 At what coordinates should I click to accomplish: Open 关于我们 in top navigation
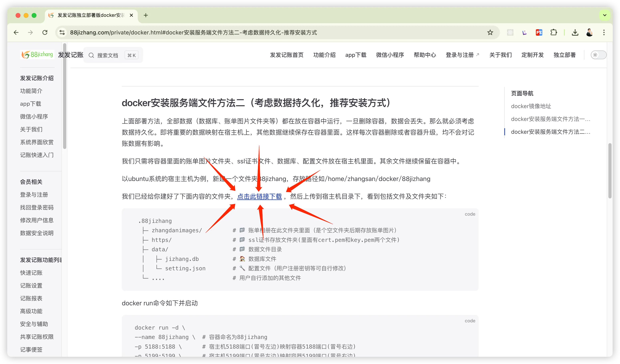click(500, 55)
